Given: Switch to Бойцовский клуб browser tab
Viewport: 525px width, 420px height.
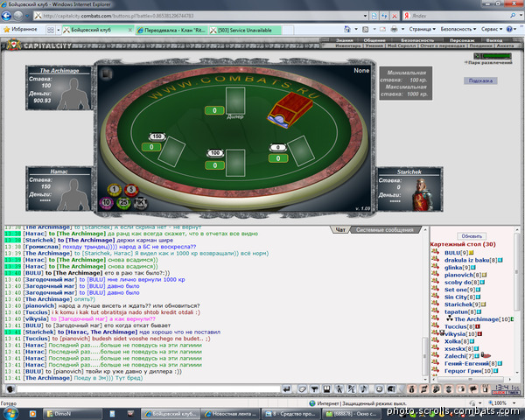Looking at the screenshot, I should click(x=98, y=30).
